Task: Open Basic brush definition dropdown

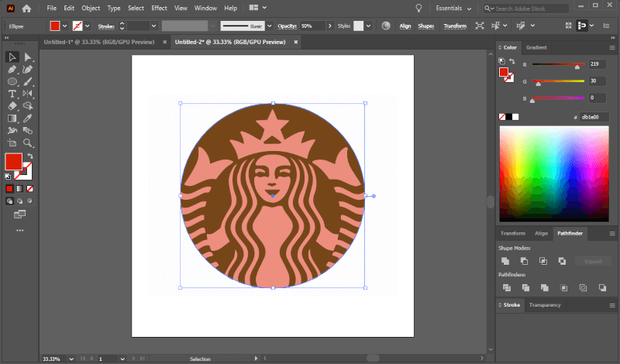Action: [x=270, y=26]
